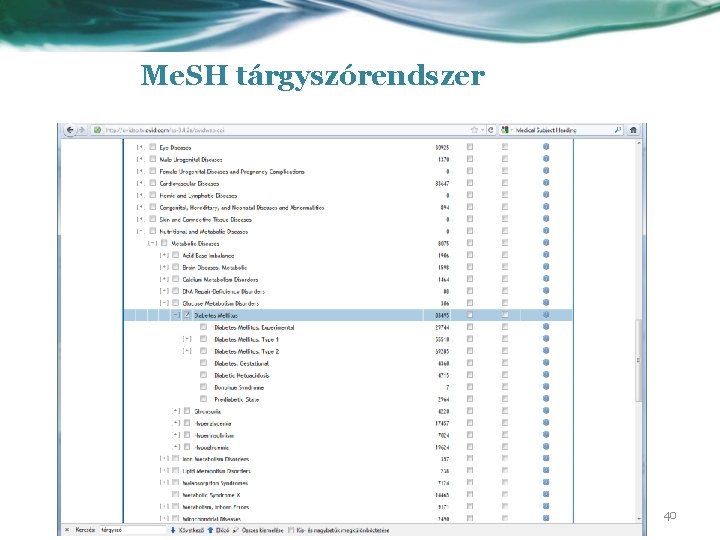
Task: Reload the page with the refresh icon
Action: click(x=490, y=130)
